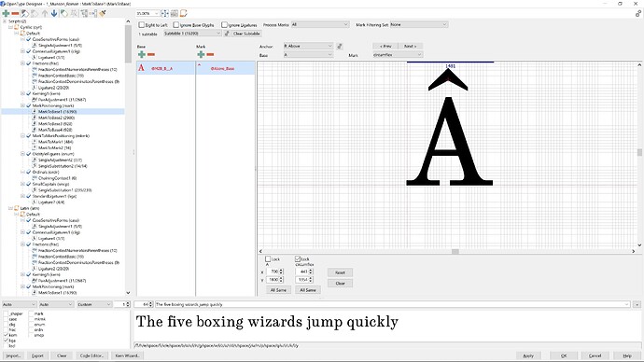
Task: Select MarkToBase3 lookup in tree
Action: pos(55,123)
